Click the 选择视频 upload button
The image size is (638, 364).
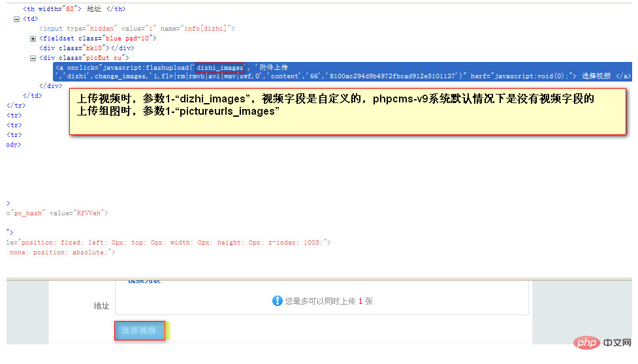point(140,331)
